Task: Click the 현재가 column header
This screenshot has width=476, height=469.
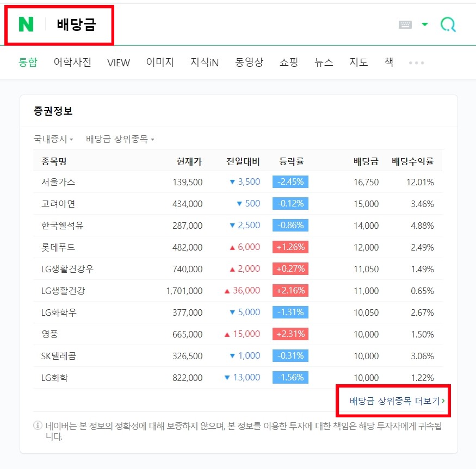Action: [189, 161]
